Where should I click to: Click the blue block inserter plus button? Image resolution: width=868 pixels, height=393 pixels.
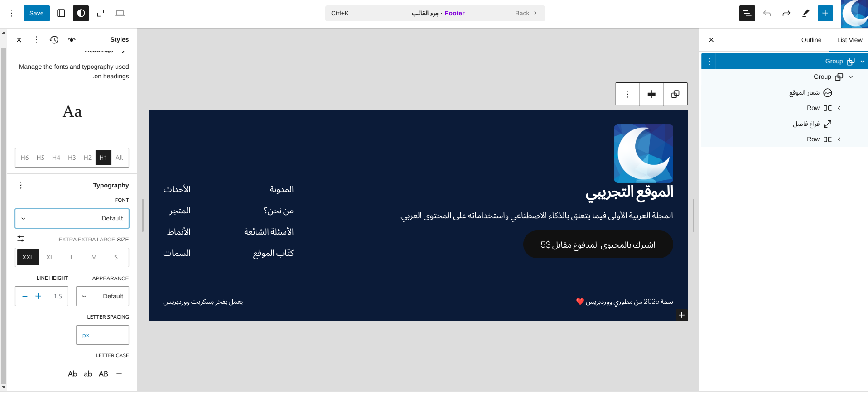(825, 13)
